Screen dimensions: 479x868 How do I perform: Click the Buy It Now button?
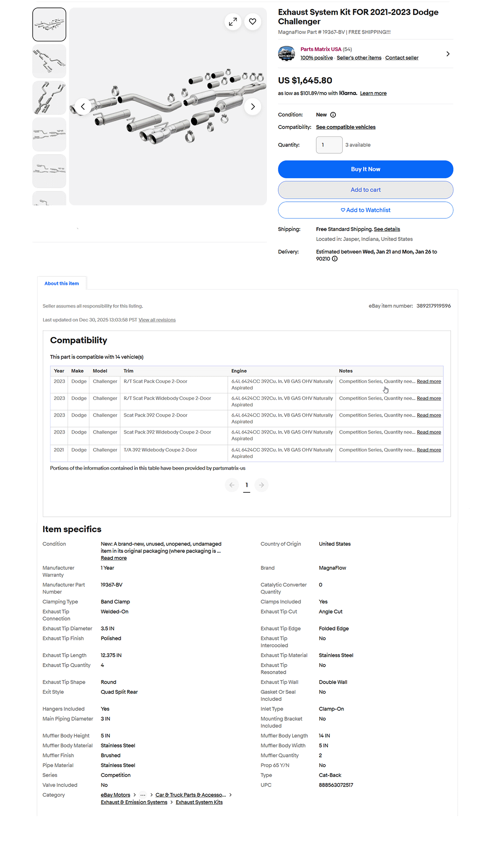(x=365, y=170)
